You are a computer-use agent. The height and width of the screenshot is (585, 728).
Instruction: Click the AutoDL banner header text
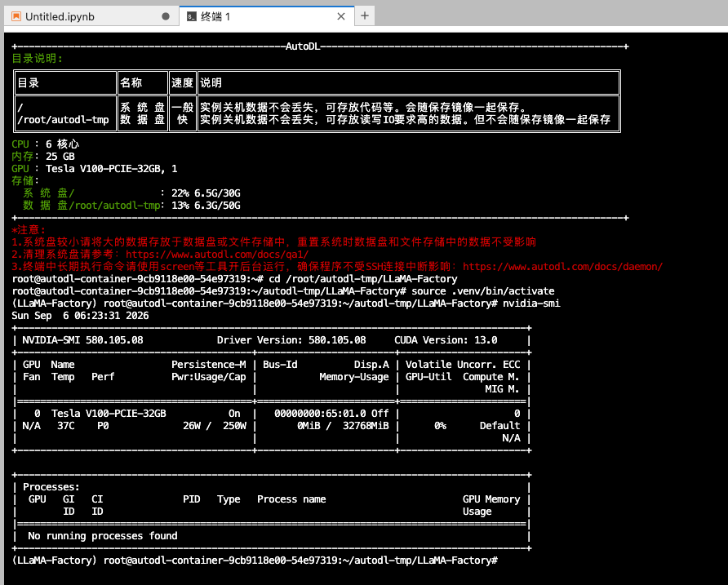click(303, 47)
